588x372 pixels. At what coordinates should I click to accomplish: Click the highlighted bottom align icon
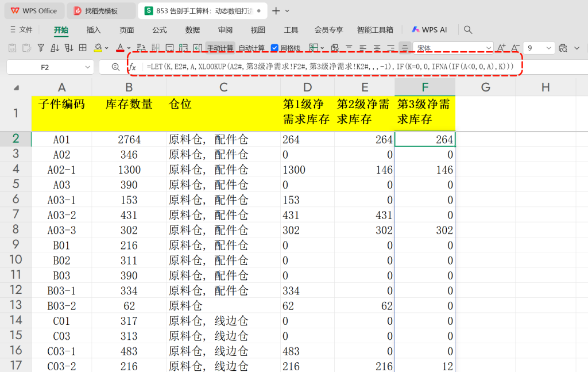pos(405,48)
